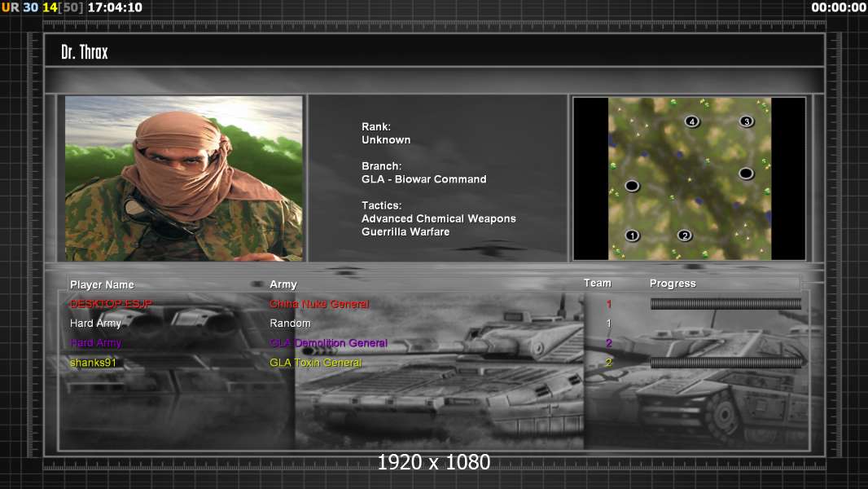Select player name shanks91
The width and height of the screenshot is (868, 489).
tap(93, 363)
